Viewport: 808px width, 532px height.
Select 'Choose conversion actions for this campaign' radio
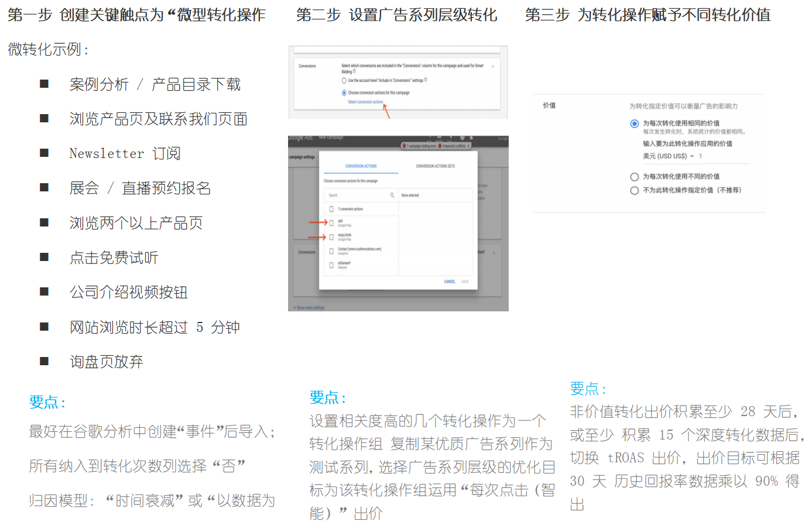pos(344,92)
